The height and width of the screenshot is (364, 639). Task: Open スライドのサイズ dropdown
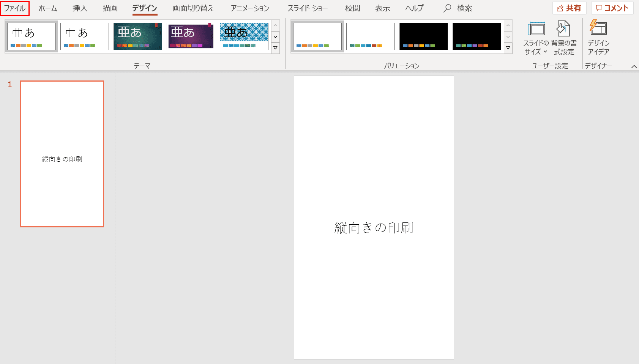536,38
